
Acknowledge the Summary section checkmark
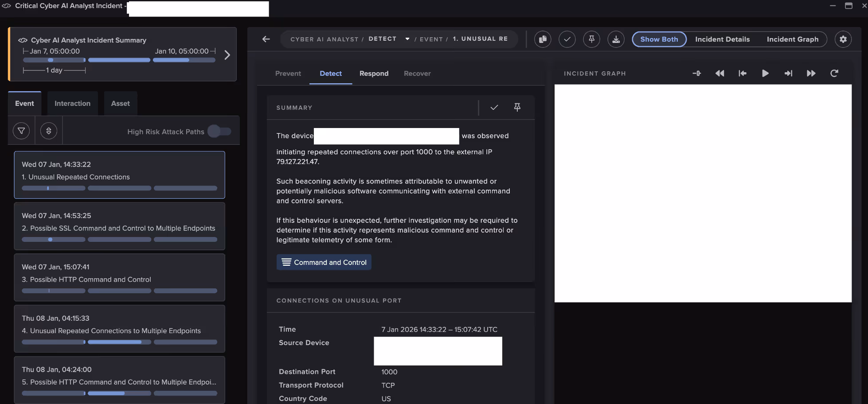tap(494, 107)
